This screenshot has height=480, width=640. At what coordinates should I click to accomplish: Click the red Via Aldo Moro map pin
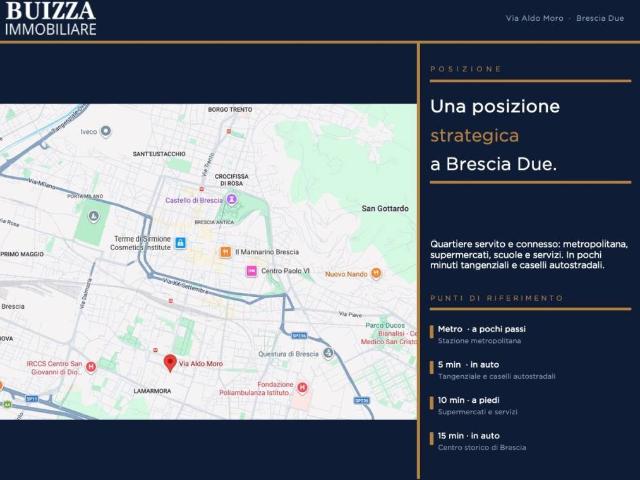point(170,363)
